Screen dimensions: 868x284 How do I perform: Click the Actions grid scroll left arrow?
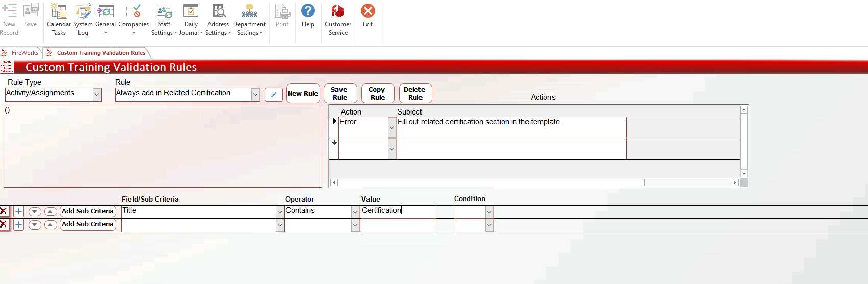(334, 182)
